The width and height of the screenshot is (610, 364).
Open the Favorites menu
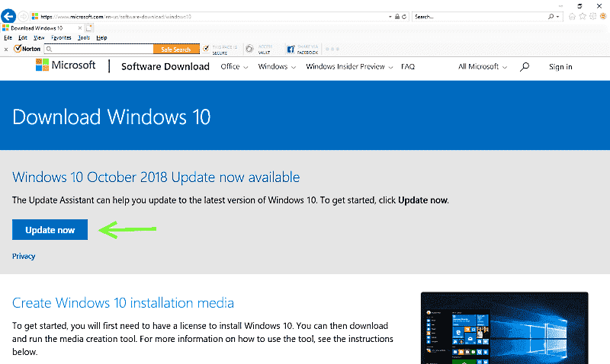[61, 37]
